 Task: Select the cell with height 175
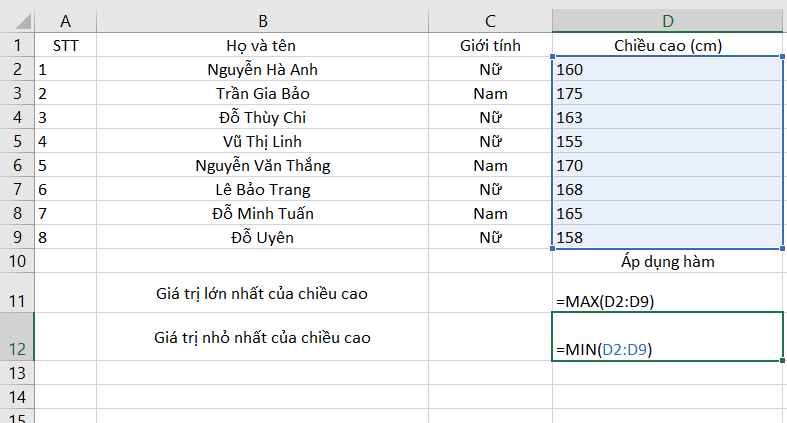click(668, 94)
